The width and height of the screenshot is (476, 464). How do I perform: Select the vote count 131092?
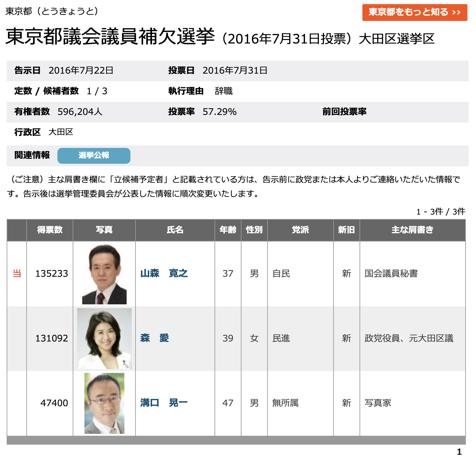pyautogui.click(x=52, y=338)
